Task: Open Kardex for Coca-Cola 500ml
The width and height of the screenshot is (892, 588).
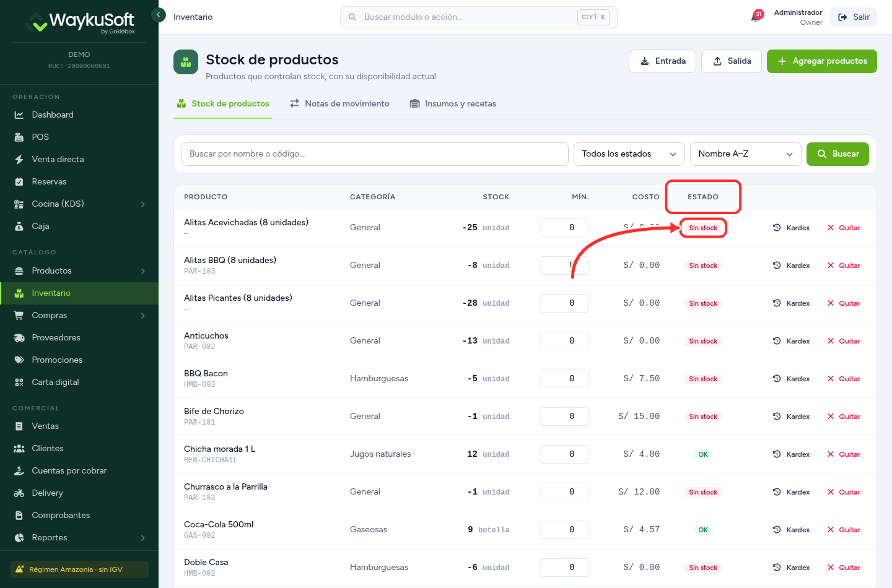Action: click(x=792, y=530)
